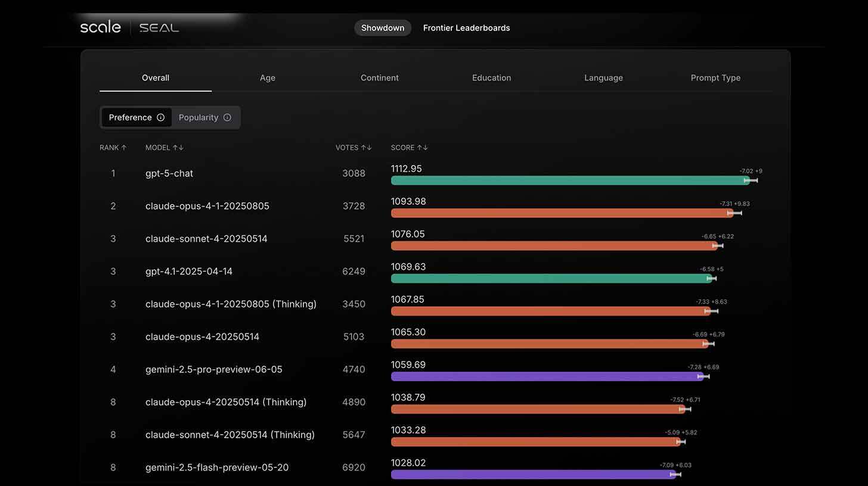Select the gpt-4.1-2025-04-14 model name
Image resolution: width=868 pixels, height=486 pixels.
click(x=189, y=272)
